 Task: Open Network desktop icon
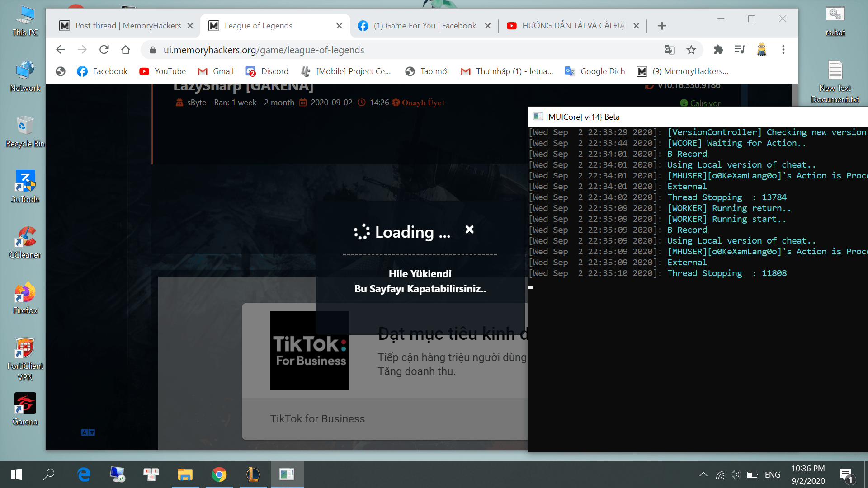[25, 76]
